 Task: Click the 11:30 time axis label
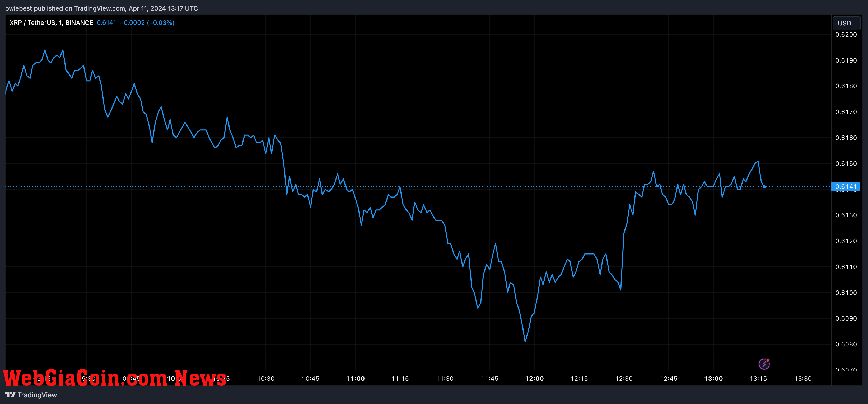click(445, 378)
